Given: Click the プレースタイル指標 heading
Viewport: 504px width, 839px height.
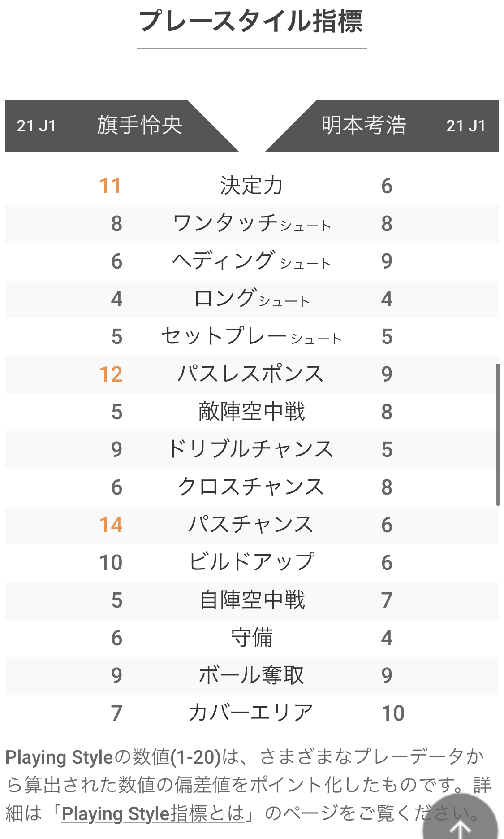Looking at the screenshot, I should pyautogui.click(x=251, y=21).
